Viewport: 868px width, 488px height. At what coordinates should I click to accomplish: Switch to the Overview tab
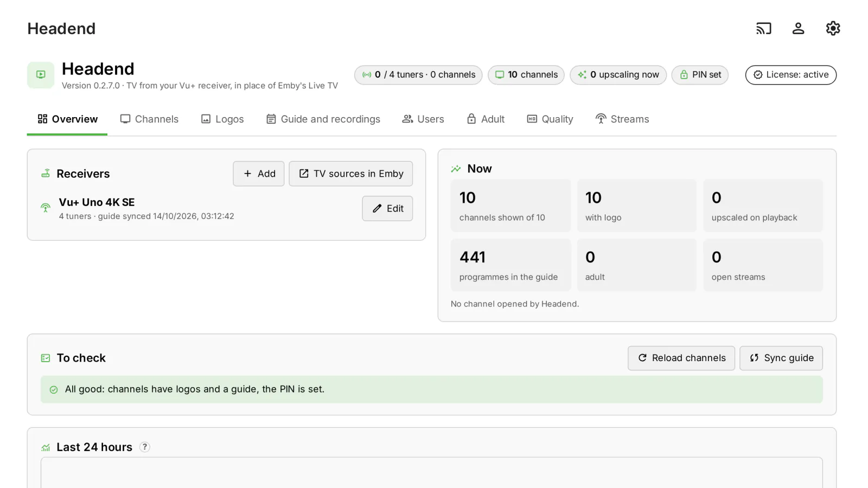[x=67, y=119]
